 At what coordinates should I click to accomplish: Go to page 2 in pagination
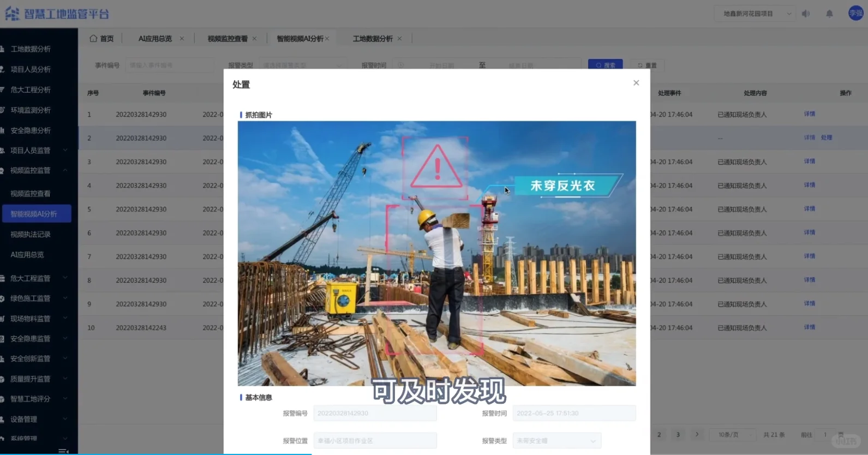659,435
